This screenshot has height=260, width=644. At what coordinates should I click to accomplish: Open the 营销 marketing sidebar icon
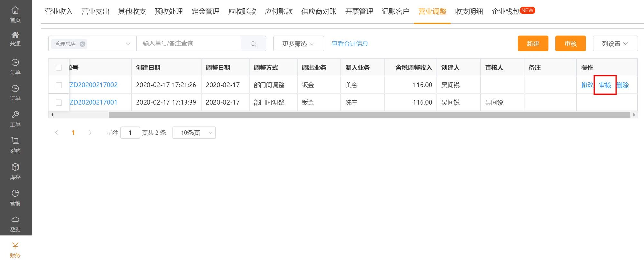15,198
